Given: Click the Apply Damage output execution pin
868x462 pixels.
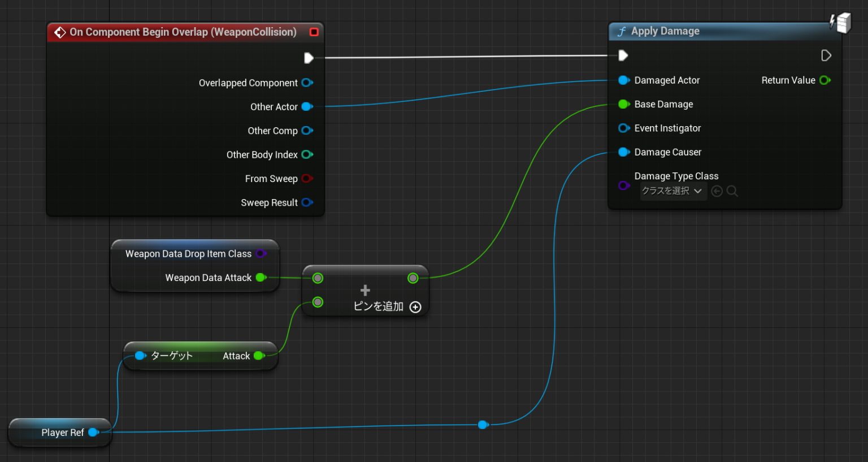Looking at the screenshot, I should coord(826,55).
